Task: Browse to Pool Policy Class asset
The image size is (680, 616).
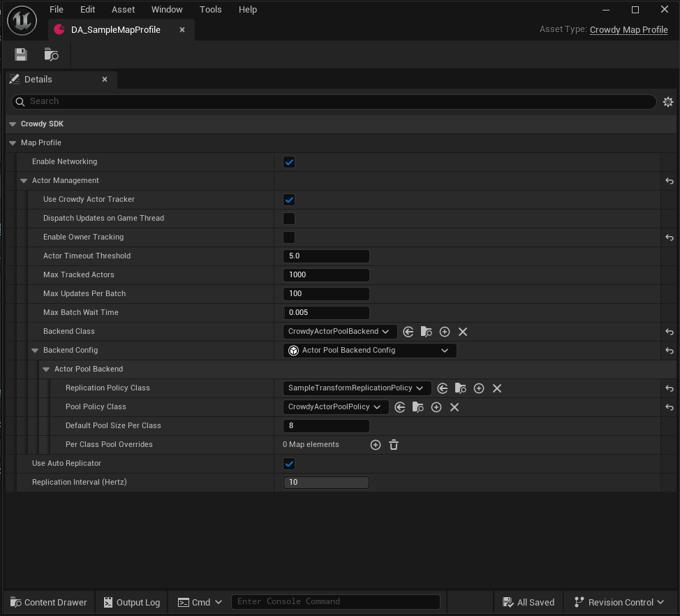Action: [418, 407]
